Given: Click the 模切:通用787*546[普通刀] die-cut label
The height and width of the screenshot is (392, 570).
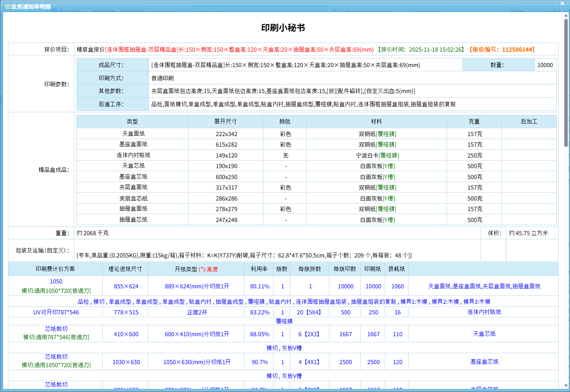Looking at the screenshot, I should click(56, 337).
